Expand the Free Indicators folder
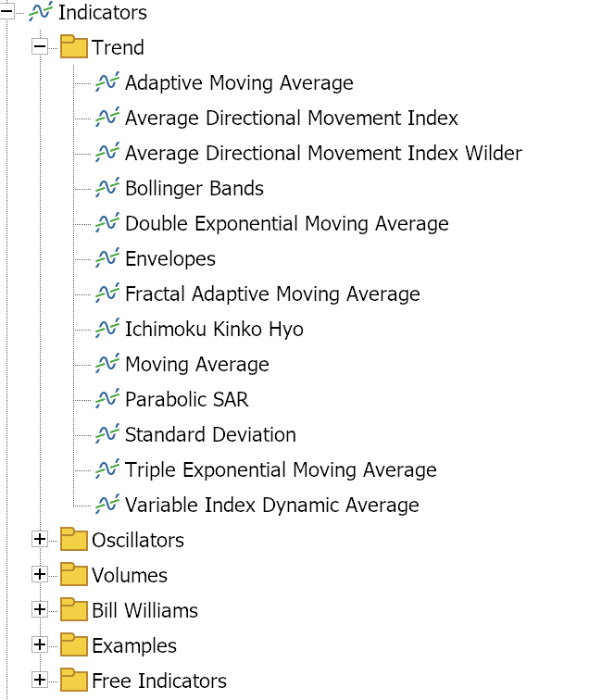 tap(39, 681)
